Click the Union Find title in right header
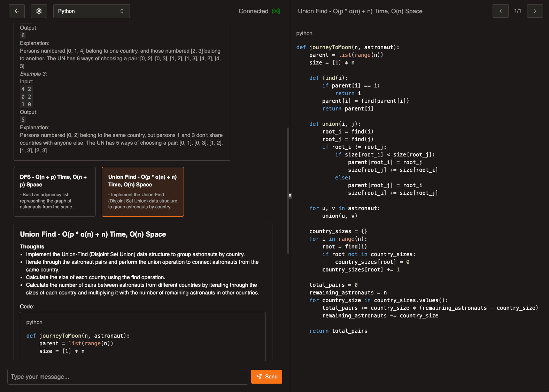Screen dimensions: 549x392 pyautogui.click(x=360, y=11)
